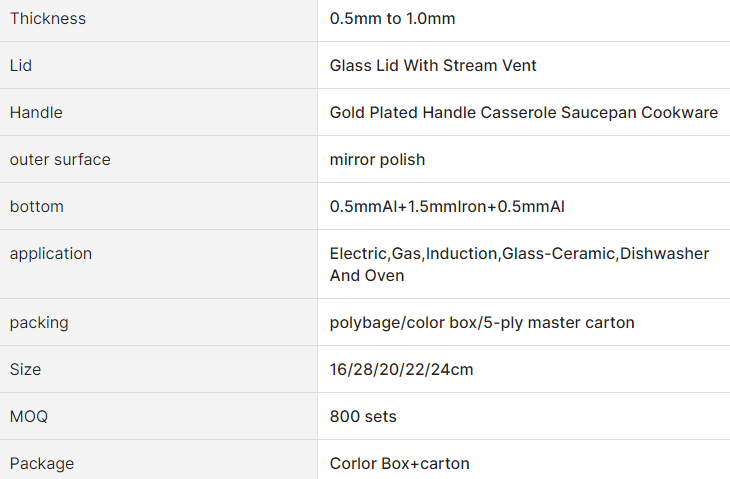730x479 pixels.
Task: Select the bottom row label
Action: tap(37, 207)
